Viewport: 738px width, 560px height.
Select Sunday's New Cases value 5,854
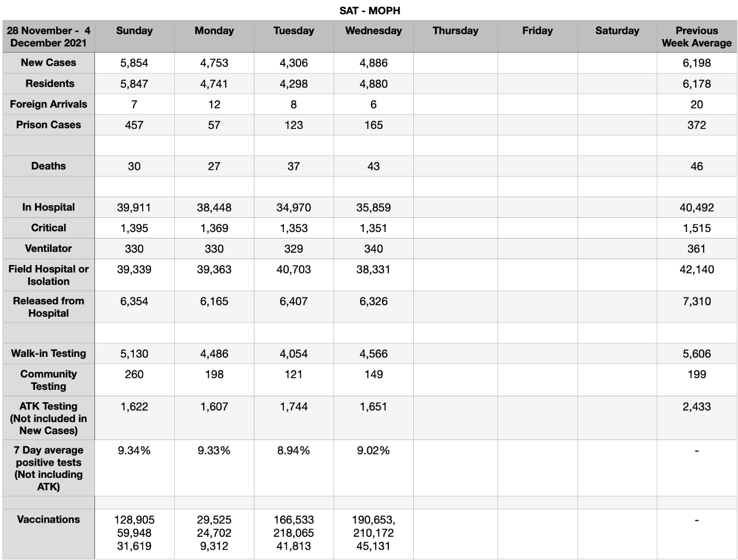coord(134,63)
